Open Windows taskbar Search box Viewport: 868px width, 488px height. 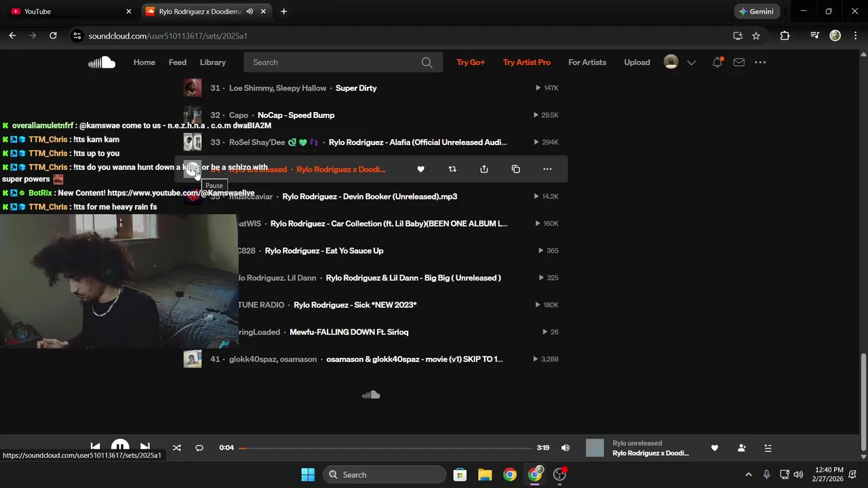[384, 474]
